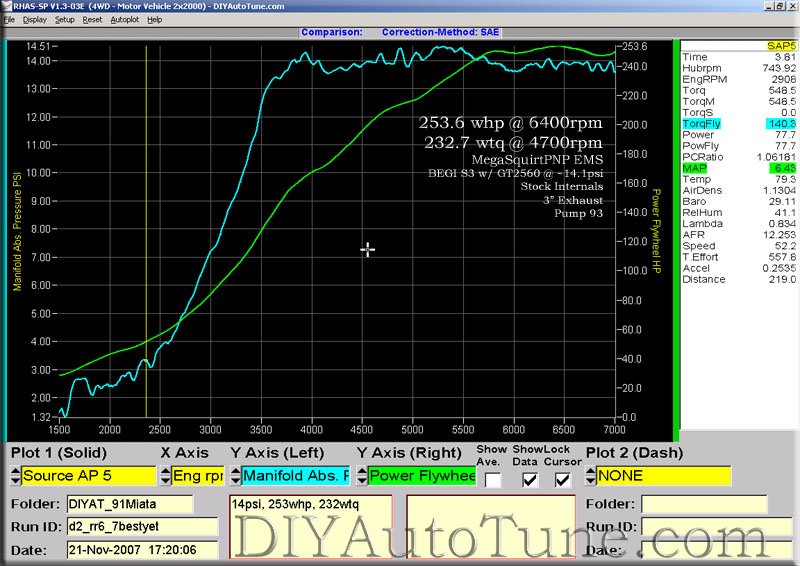Image resolution: width=800 pixels, height=566 pixels.
Task: Select the MAP row in data panel
Action: click(x=739, y=168)
